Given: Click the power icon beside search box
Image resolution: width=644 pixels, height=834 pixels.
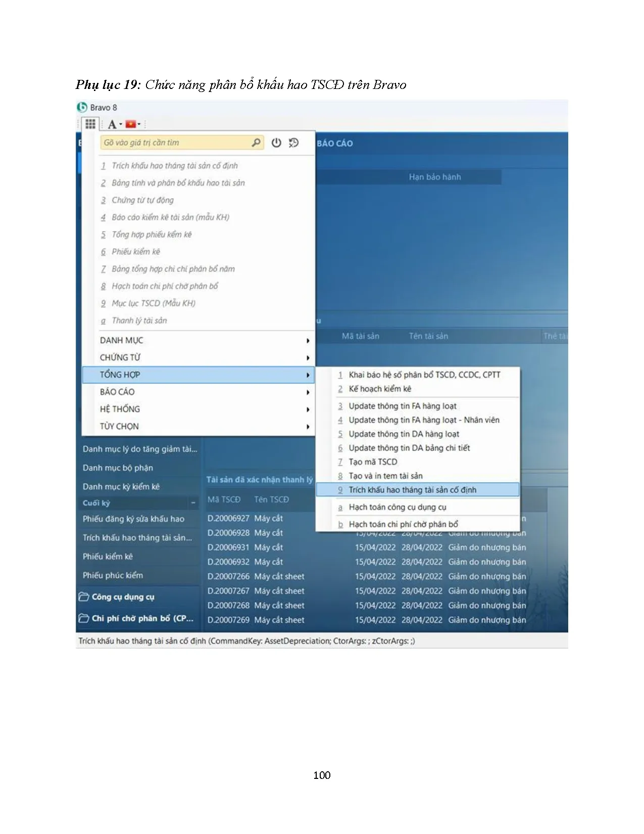Looking at the screenshot, I should click(276, 143).
